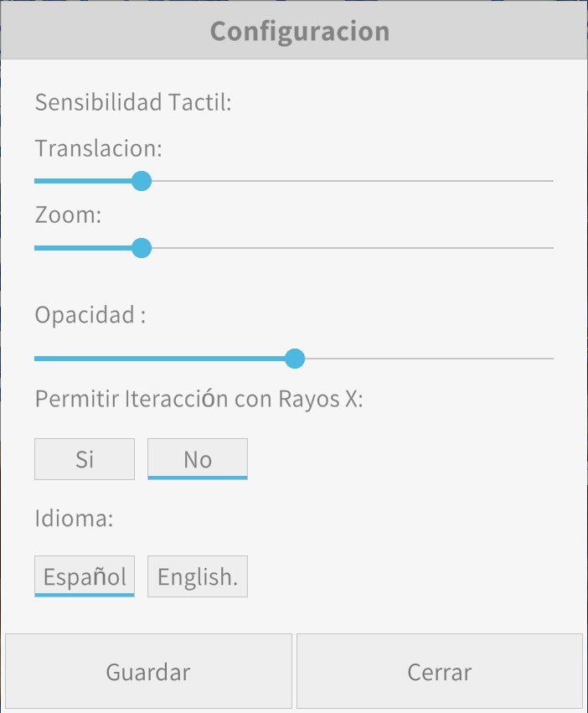Viewport: 588px width, 713px height.
Task: Click the Sensibilidad Tactil label
Action: point(132,103)
